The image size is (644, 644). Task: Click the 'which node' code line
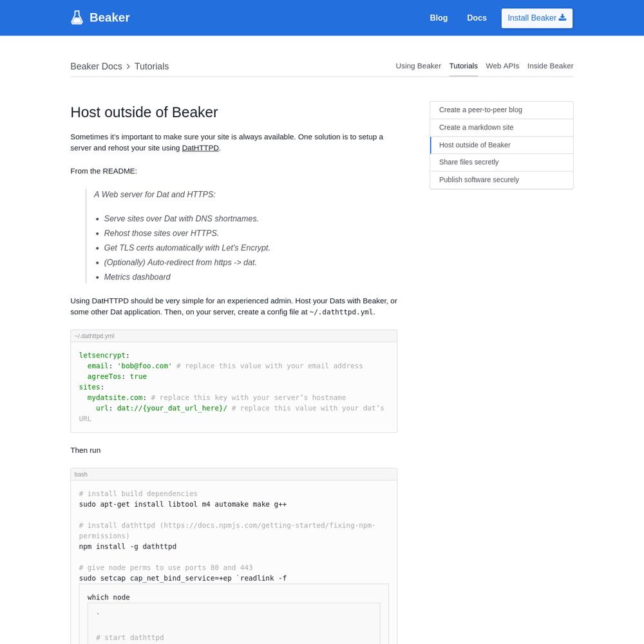click(x=108, y=598)
